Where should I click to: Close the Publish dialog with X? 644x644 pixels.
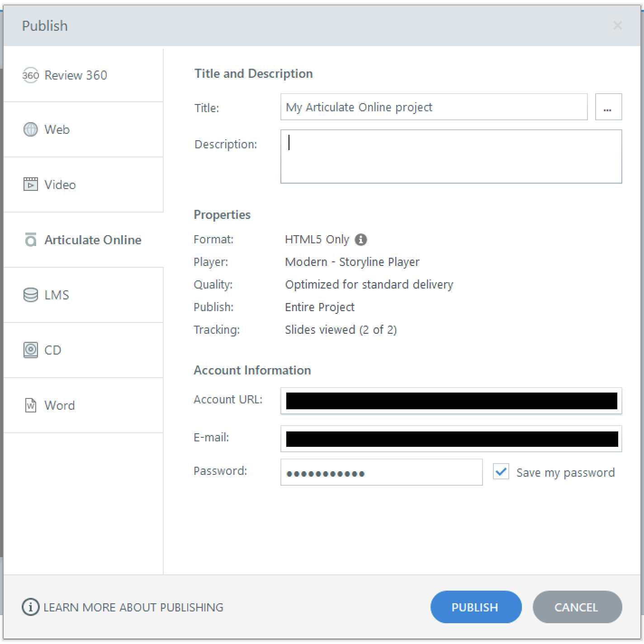[x=617, y=25]
